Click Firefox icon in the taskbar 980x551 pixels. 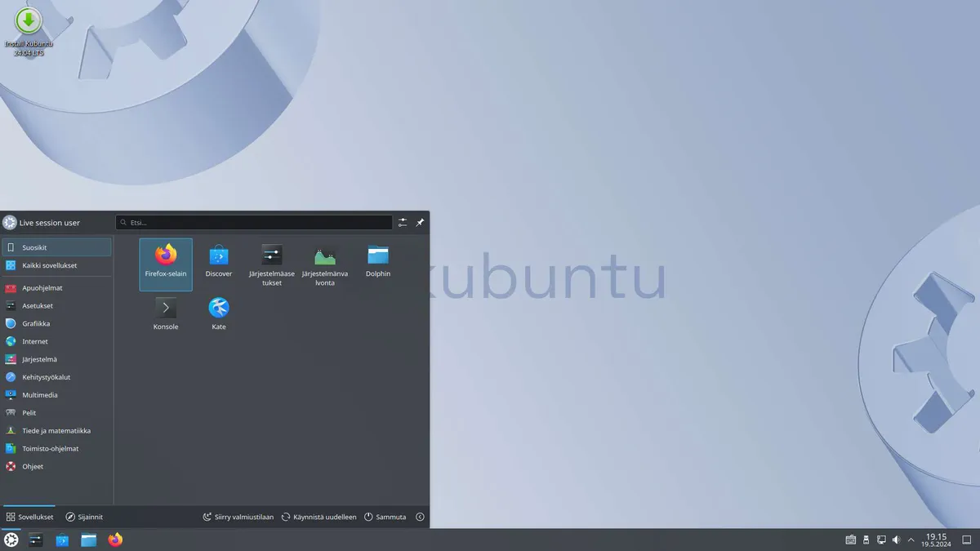coord(115,540)
